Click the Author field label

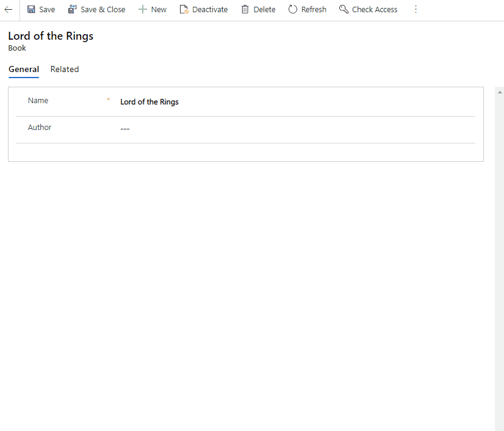click(x=40, y=128)
